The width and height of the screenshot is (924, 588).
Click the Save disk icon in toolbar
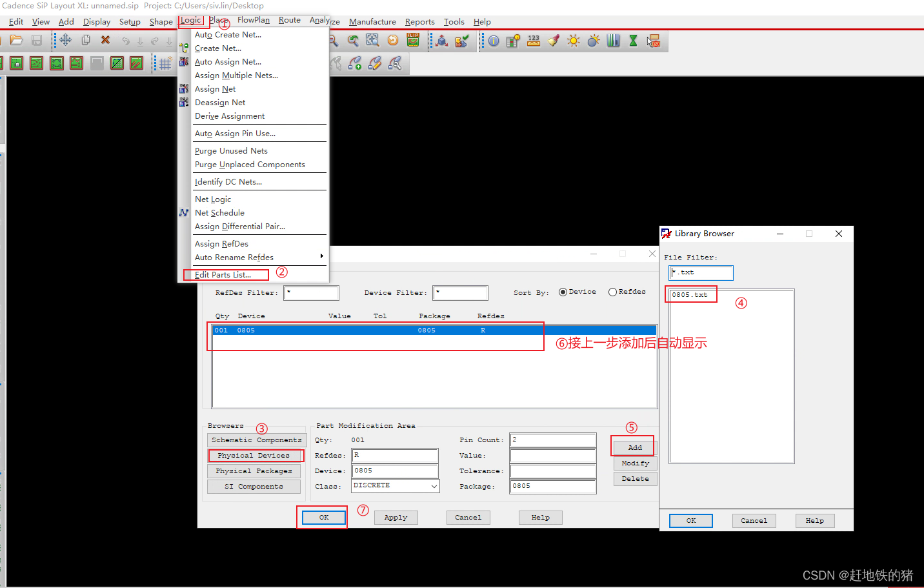(x=37, y=41)
